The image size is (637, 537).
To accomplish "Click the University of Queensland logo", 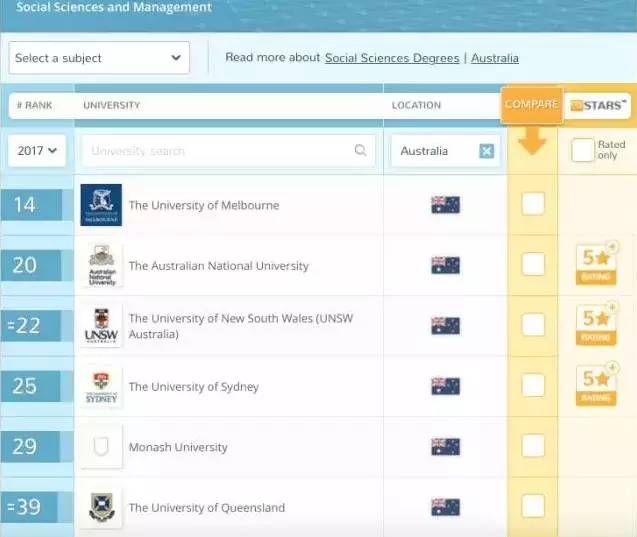I will pyautogui.click(x=101, y=507).
